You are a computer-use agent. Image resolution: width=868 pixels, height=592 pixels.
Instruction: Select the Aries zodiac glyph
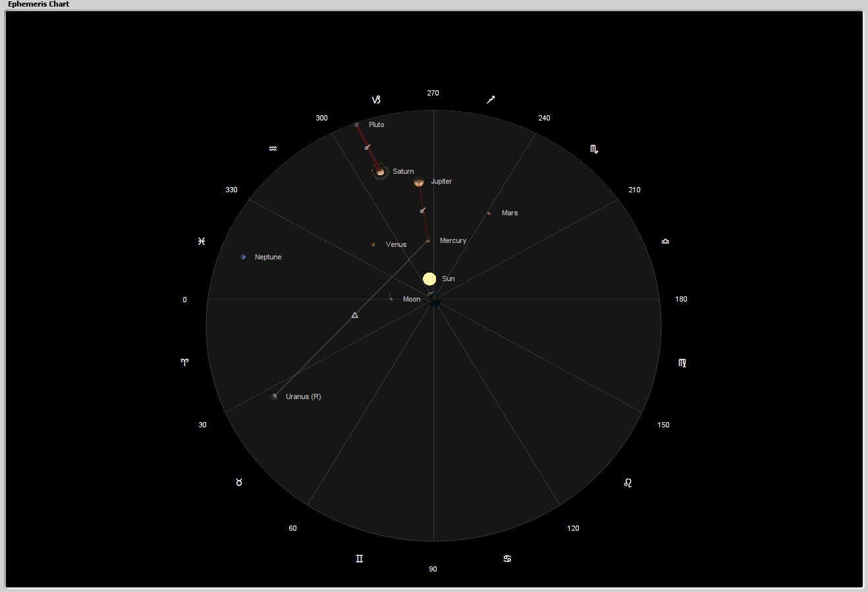pyautogui.click(x=185, y=362)
